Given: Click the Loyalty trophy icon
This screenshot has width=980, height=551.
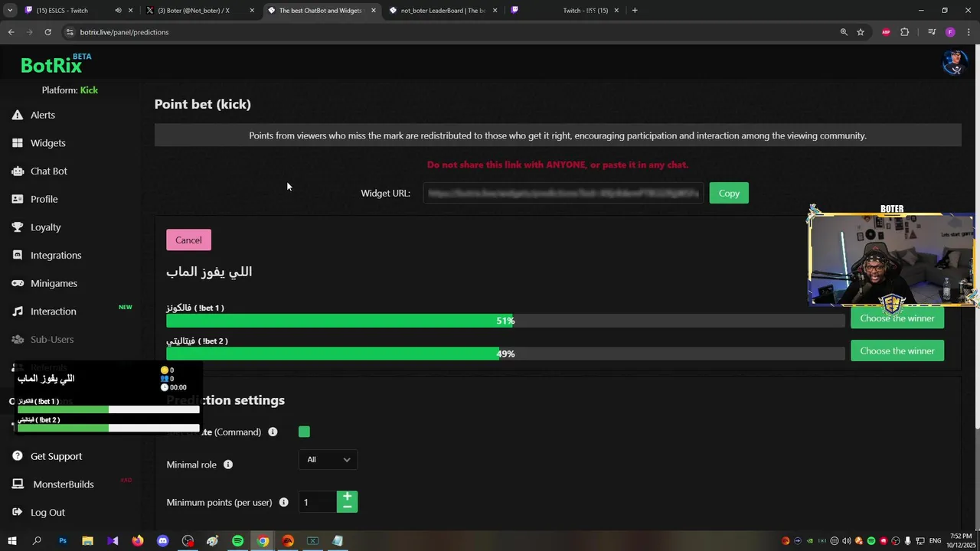Looking at the screenshot, I should click(x=17, y=227).
